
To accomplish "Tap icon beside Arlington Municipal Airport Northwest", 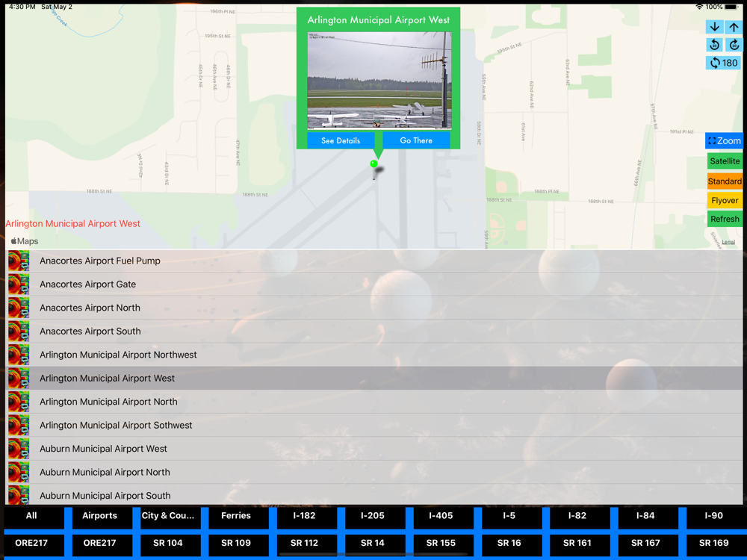I will pyautogui.click(x=19, y=355).
